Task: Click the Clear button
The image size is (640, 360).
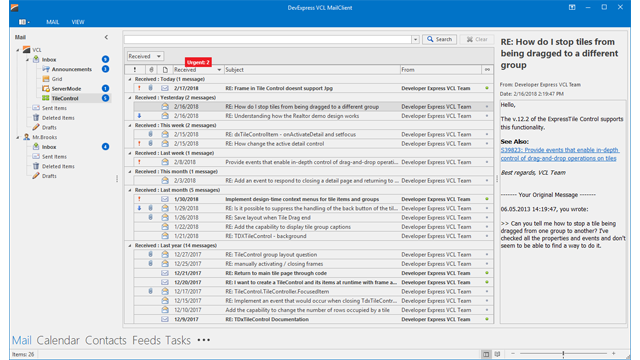Action: pos(477,39)
